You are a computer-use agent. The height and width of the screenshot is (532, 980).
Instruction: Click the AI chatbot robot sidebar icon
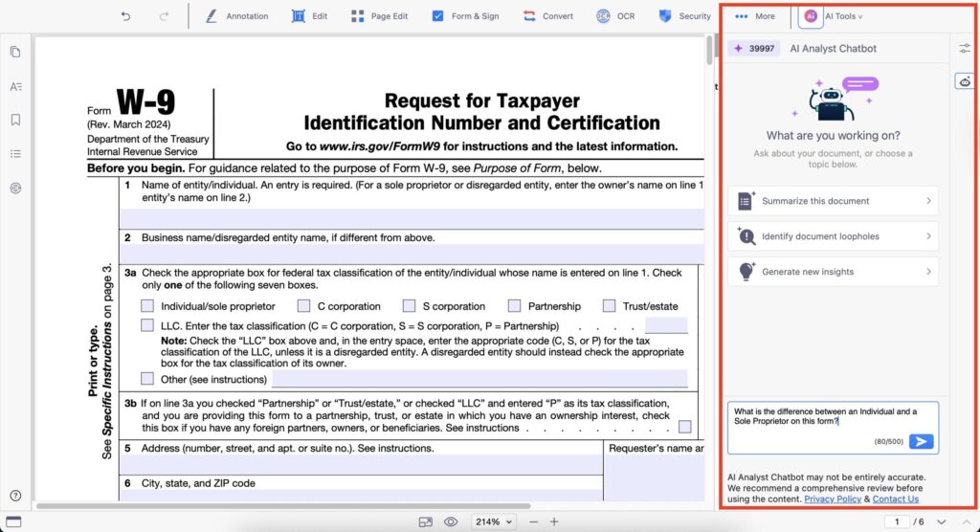click(x=965, y=81)
